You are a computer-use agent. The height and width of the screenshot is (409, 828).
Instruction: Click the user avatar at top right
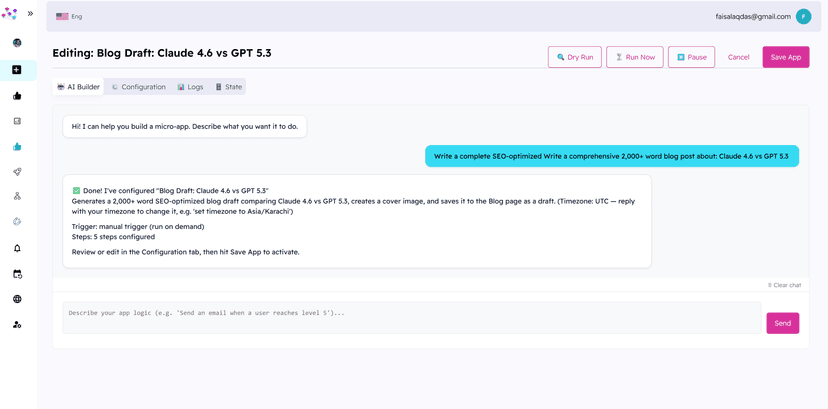pyautogui.click(x=803, y=16)
